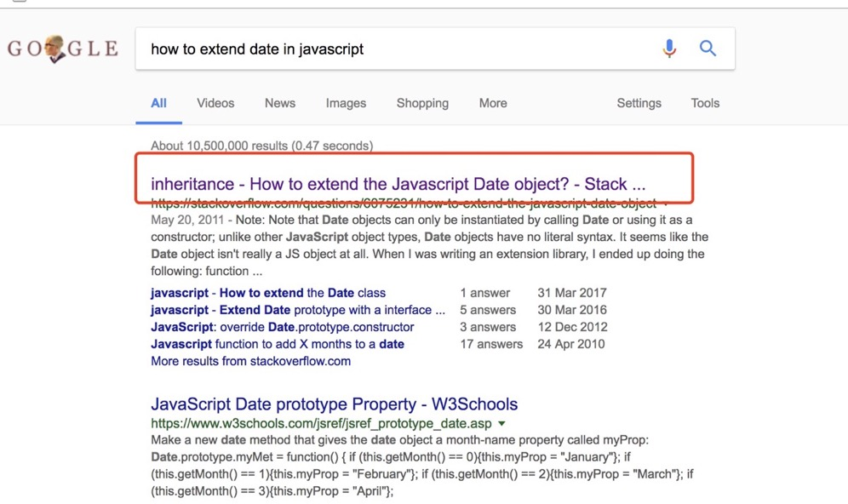Screen dimensions: 848x504
Task: Open 'function to add X months to a date' sublink
Action: tap(277, 344)
